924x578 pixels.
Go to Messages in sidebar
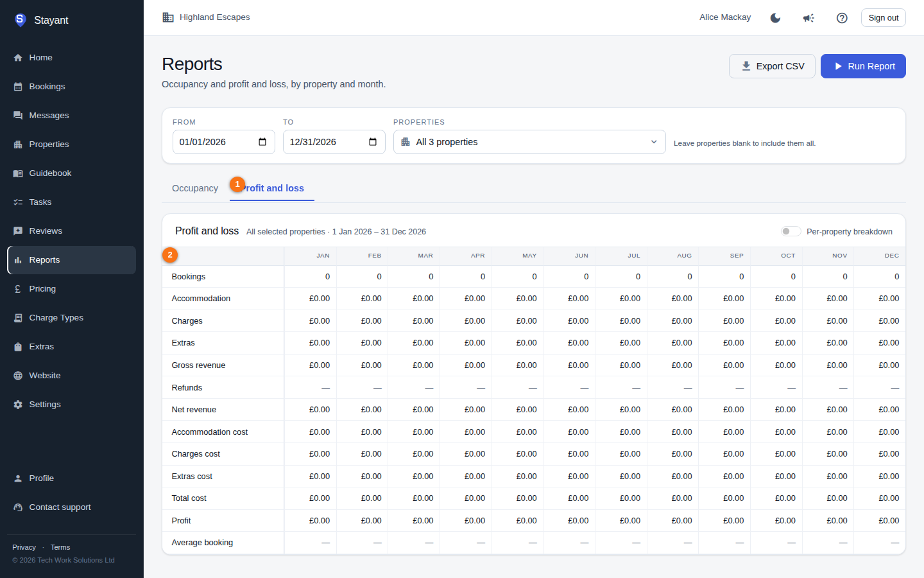tap(71, 116)
